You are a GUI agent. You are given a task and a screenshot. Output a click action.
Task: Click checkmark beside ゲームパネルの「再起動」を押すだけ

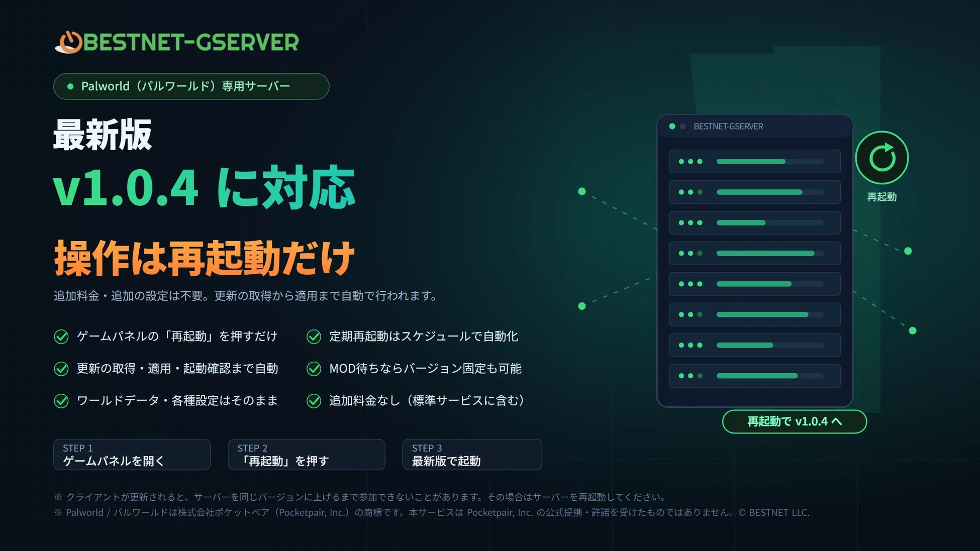(61, 337)
